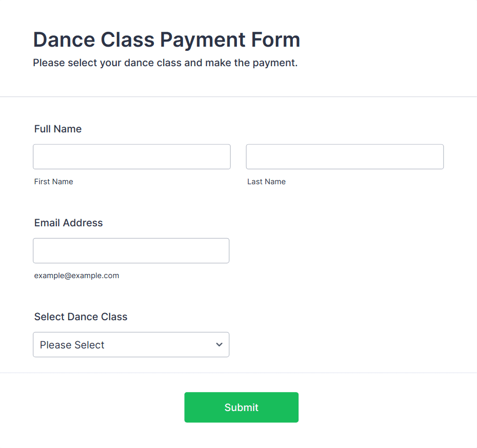
Task: Click the dropdown chevron arrow icon
Action: (219, 344)
